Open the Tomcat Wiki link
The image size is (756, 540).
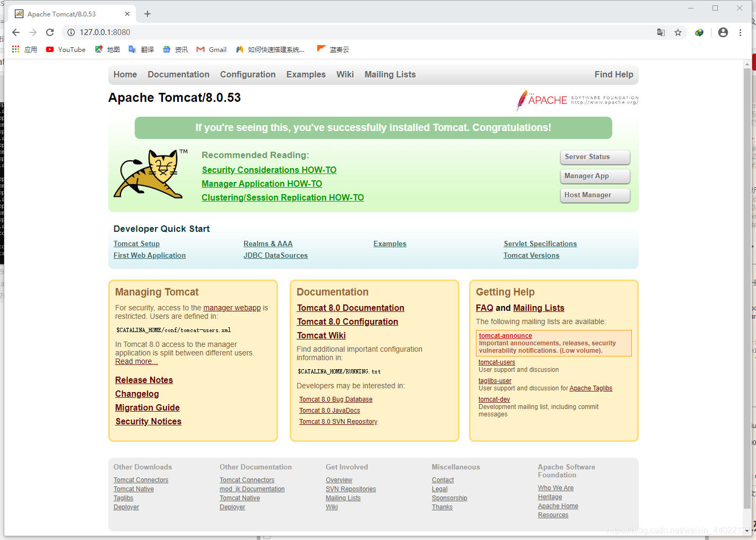321,336
